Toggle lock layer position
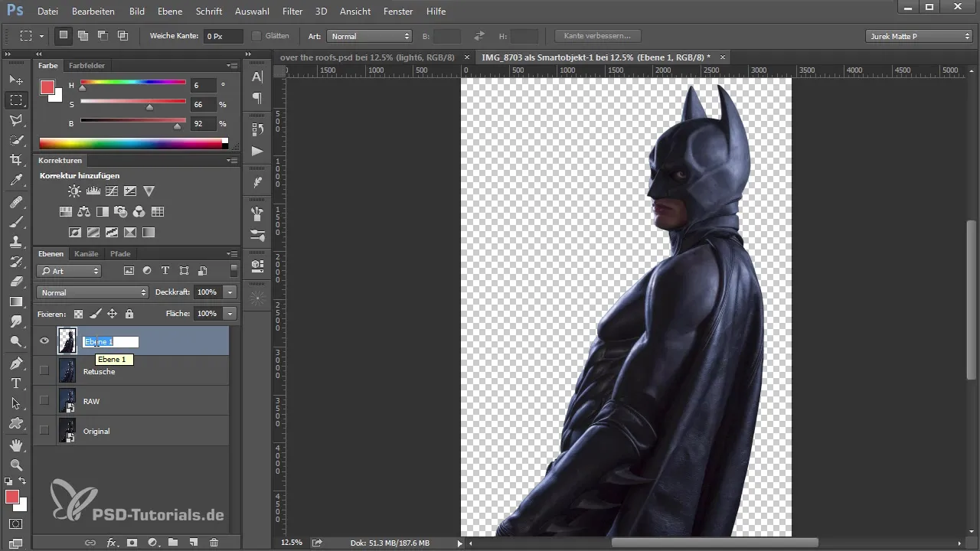 (x=112, y=314)
